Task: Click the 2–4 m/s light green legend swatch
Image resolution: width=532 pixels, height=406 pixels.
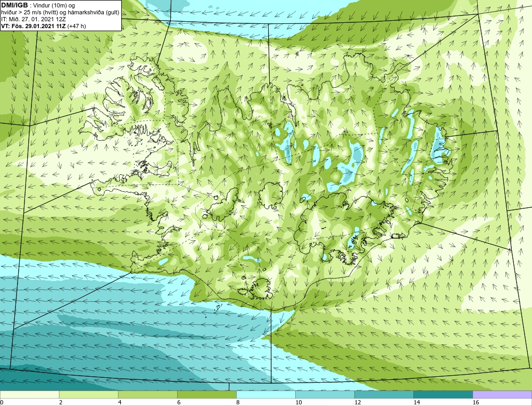Action: [x=88, y=394]
